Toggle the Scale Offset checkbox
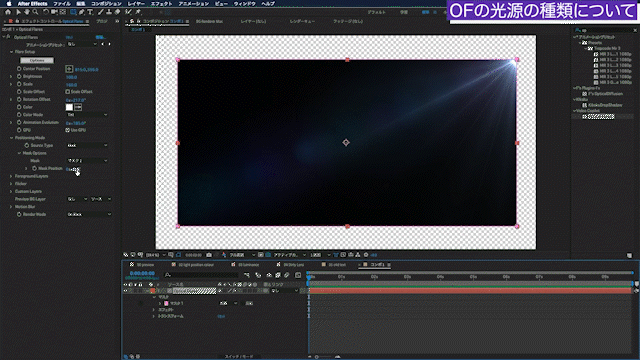 coord(67,92)
